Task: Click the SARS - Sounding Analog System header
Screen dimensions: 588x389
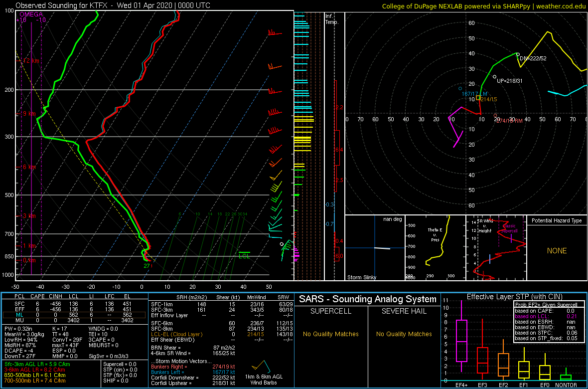Action: click(368, 300)
